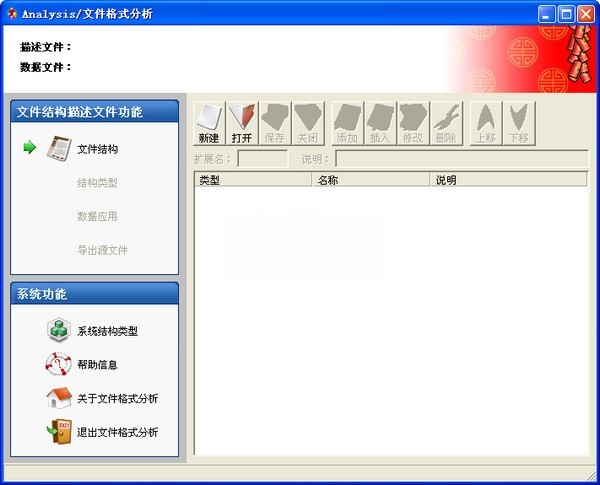600x485 pixels.
Task: Click the 删除 (Delete) toolbar button
Action: coord(446,124)
